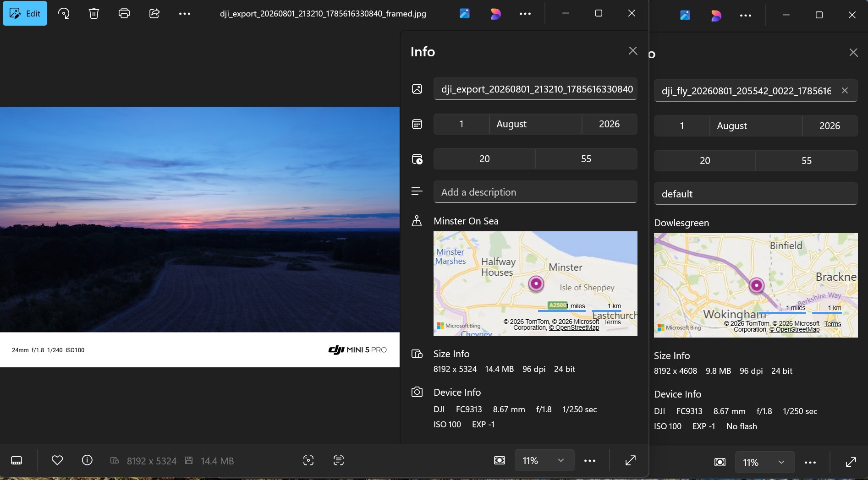Click the scan text icon
This screenshot has height=480, width=868.
(x=339, y=460)
